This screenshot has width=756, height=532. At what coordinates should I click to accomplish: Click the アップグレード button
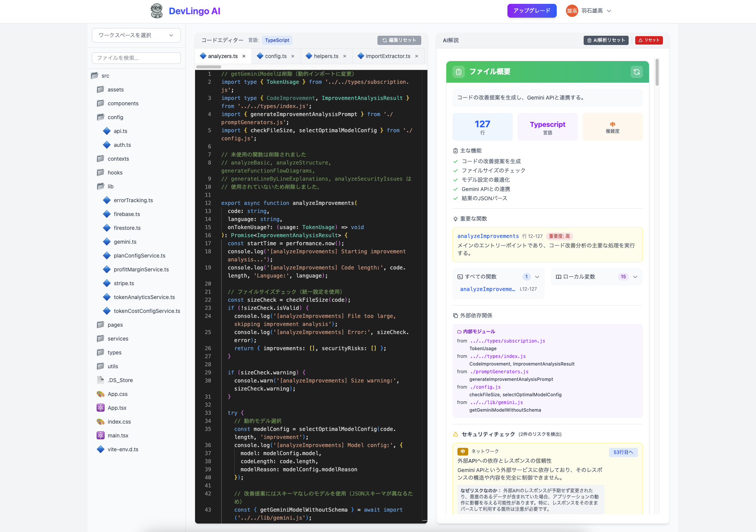(x=532, y=11)
